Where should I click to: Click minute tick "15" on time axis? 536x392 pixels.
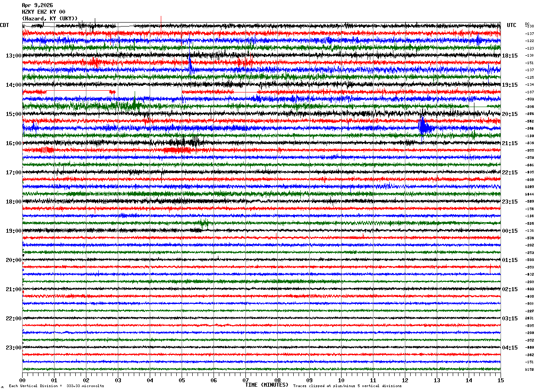[x=501, y=380]
